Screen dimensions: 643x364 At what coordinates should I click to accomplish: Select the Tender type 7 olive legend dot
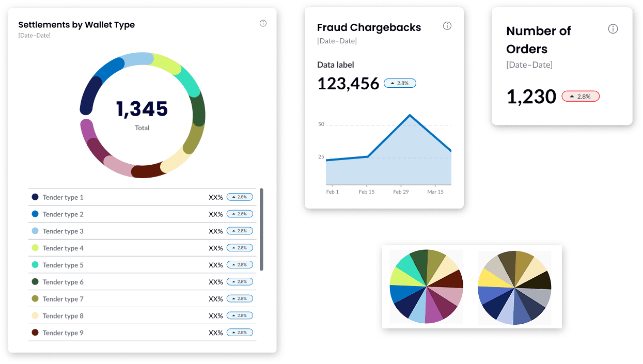35,298
